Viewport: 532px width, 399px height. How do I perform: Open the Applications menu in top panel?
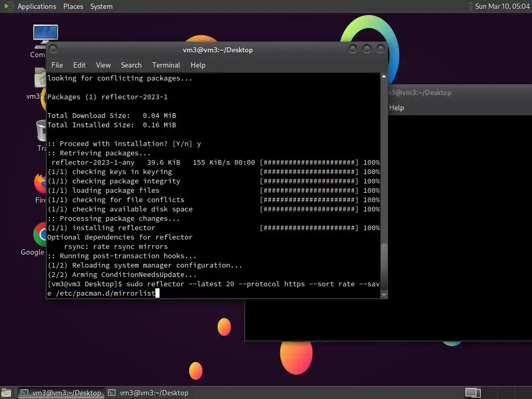[x=37, y=6]
